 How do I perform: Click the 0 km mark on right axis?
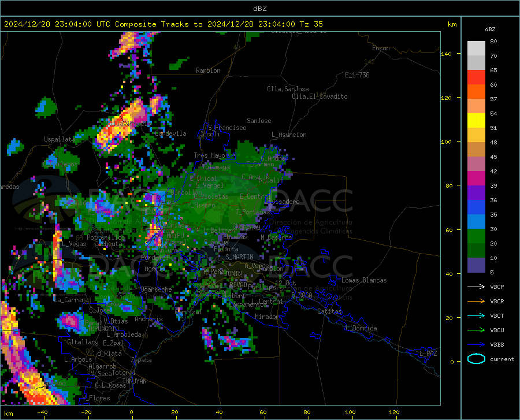click(x=452, y=362)
